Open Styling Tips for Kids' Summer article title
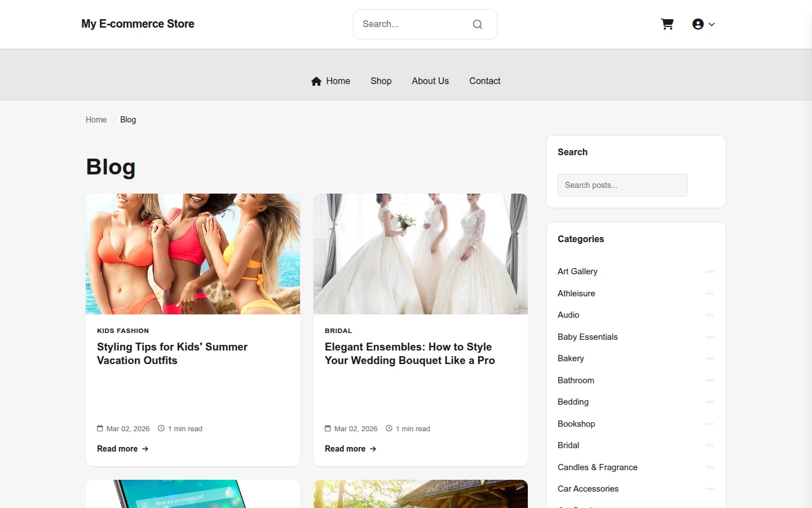The height and width of the screenshot is (508, 812). [172, 353]
